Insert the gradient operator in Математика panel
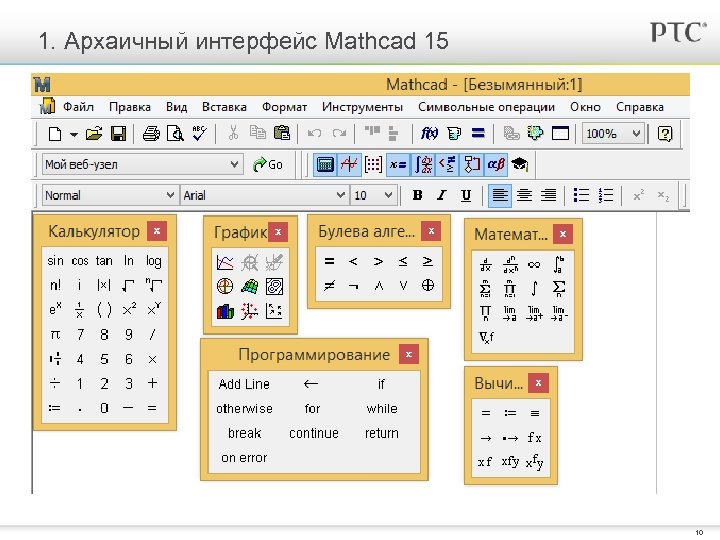Screen dimensions: 720x540 click(x=486, y=338)
